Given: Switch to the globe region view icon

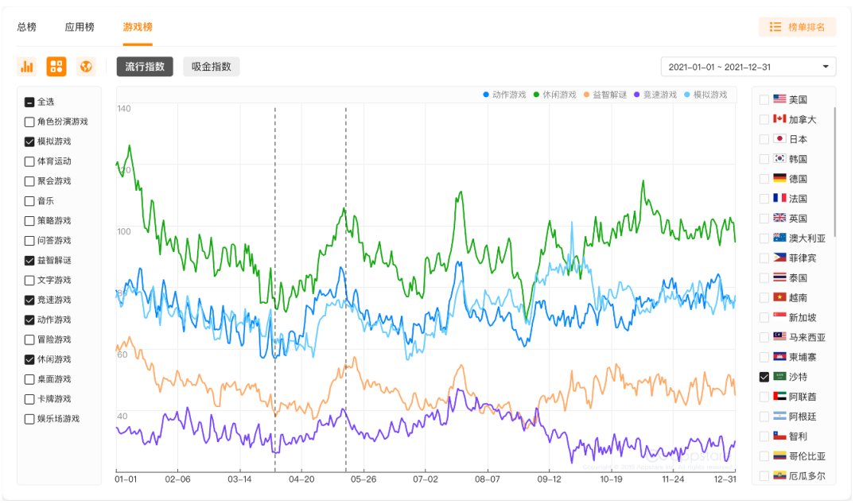Looking at the screenshot, I should (86, 67).
